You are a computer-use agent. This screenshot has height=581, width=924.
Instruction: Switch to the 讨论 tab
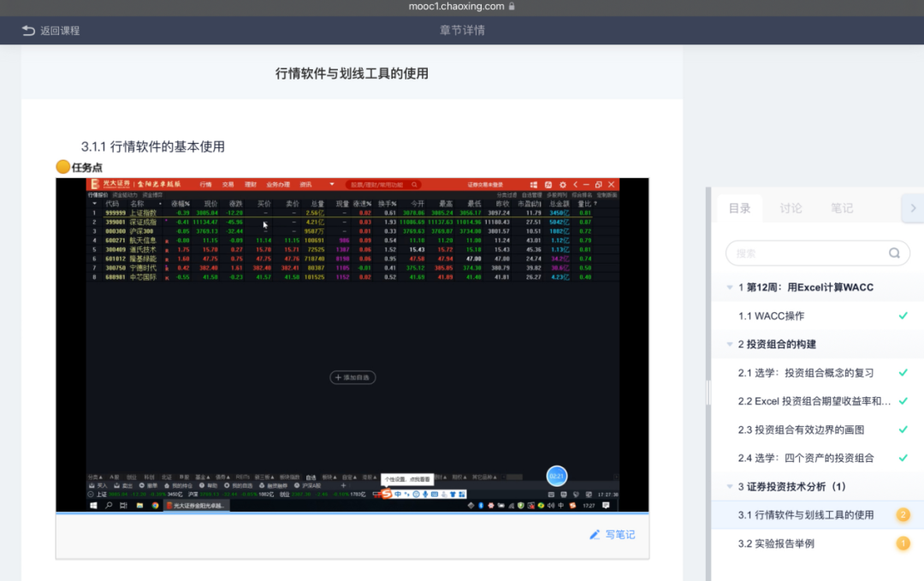791,208
